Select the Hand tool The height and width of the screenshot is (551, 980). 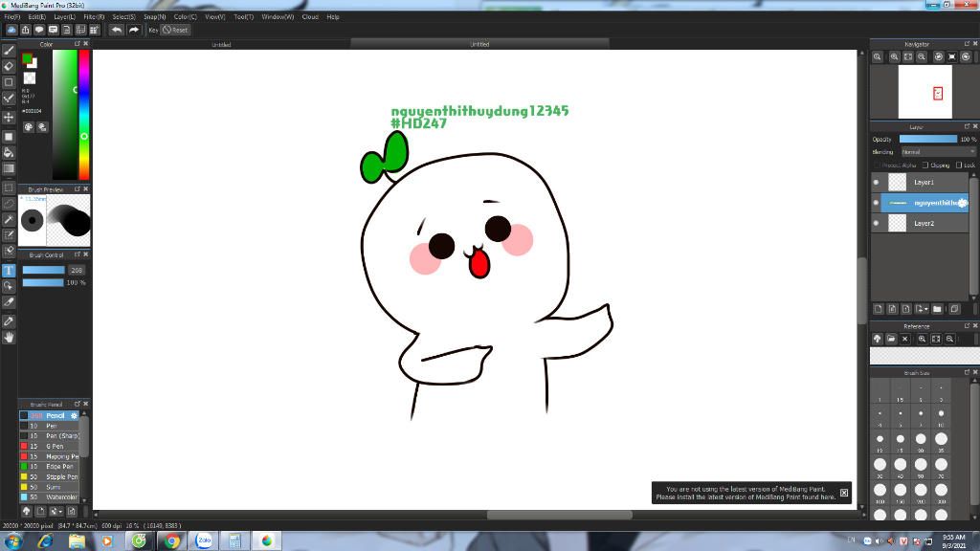pos(9,338)
